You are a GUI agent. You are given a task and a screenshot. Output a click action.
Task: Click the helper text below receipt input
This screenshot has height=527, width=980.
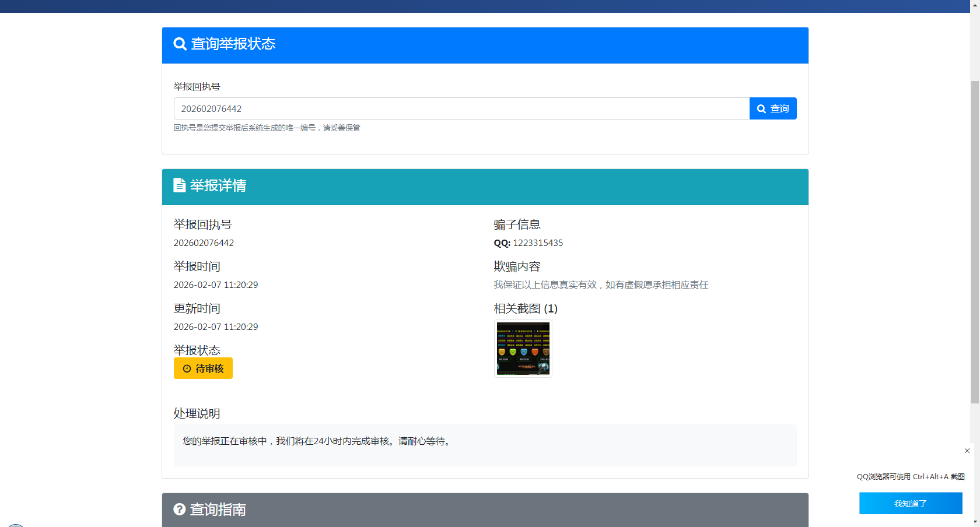pyautogui.click(x=267, y=128)
